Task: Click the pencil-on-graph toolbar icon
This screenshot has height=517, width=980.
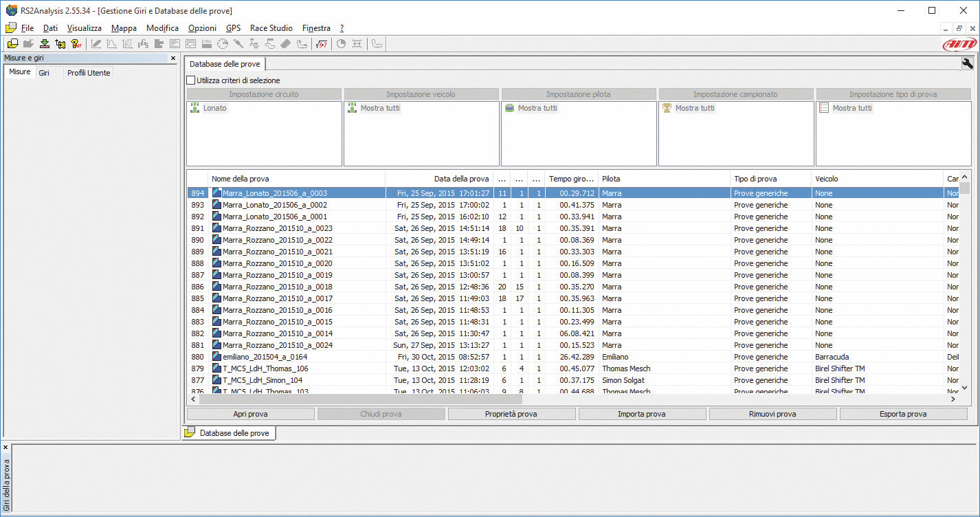Action: point(96,44)
